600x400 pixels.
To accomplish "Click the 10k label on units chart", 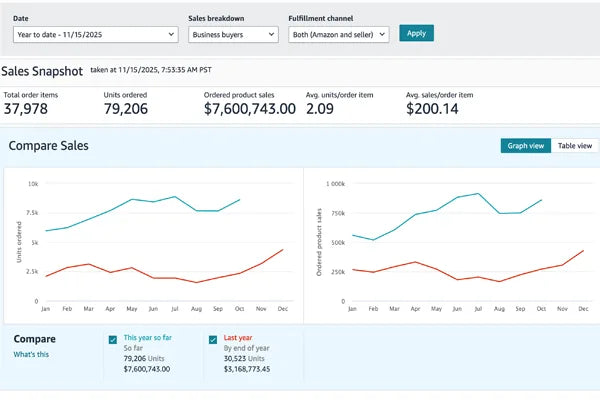I will pos(33,184).
